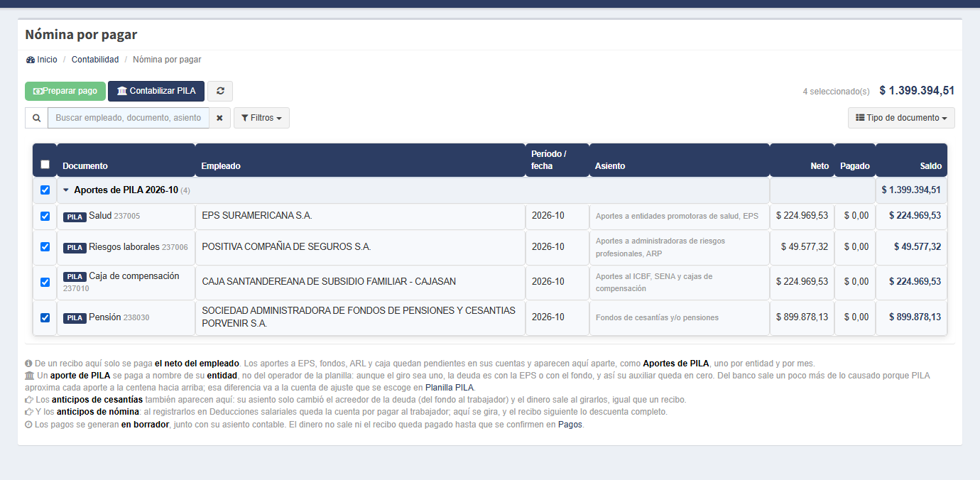This screenshot has height=480, width=980.
Task: Open Contabilidad in the breadcrumb
Action: (x=95, y=60)
